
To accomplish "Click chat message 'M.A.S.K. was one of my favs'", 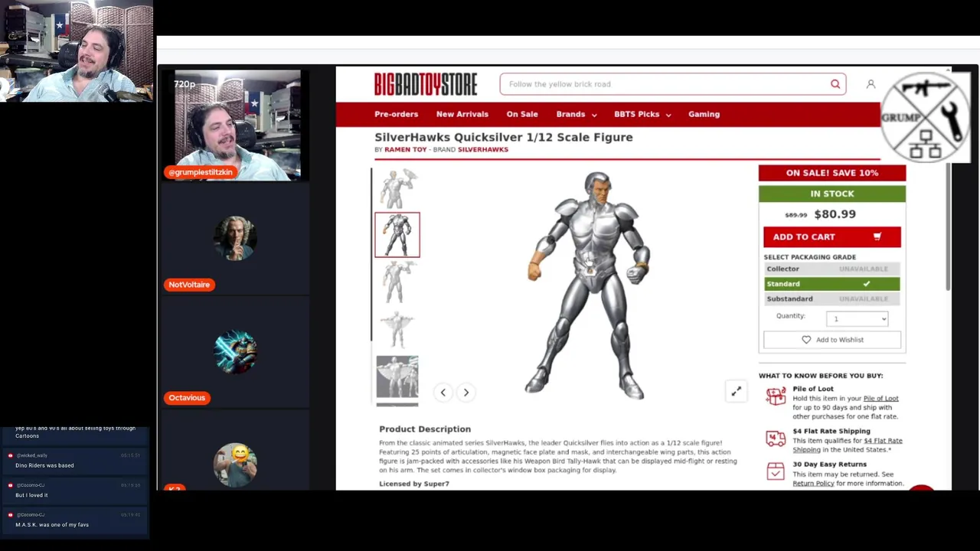I will [x=52, y=525].
